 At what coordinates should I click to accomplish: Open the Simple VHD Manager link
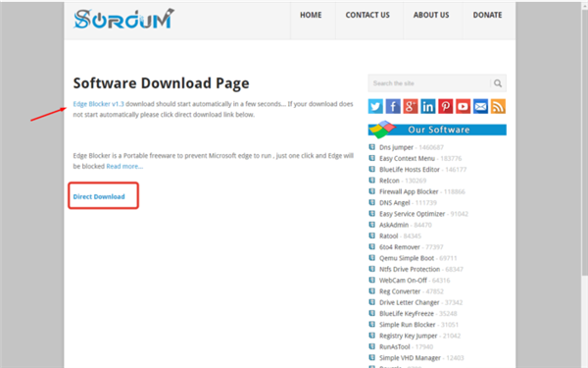410,358
